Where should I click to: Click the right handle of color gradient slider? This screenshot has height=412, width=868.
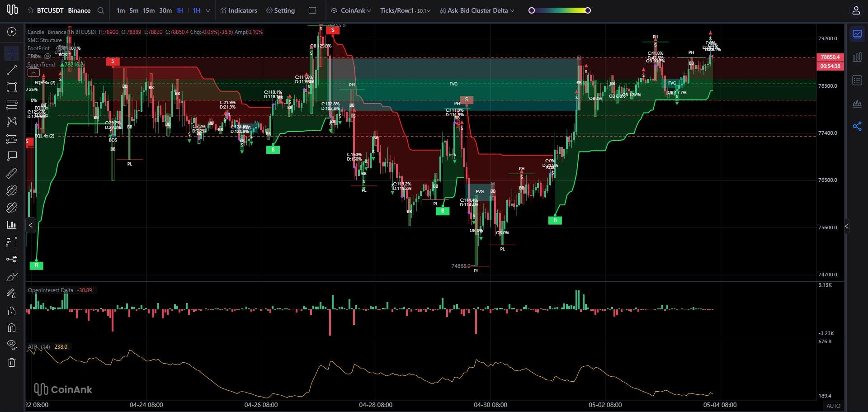588,10
